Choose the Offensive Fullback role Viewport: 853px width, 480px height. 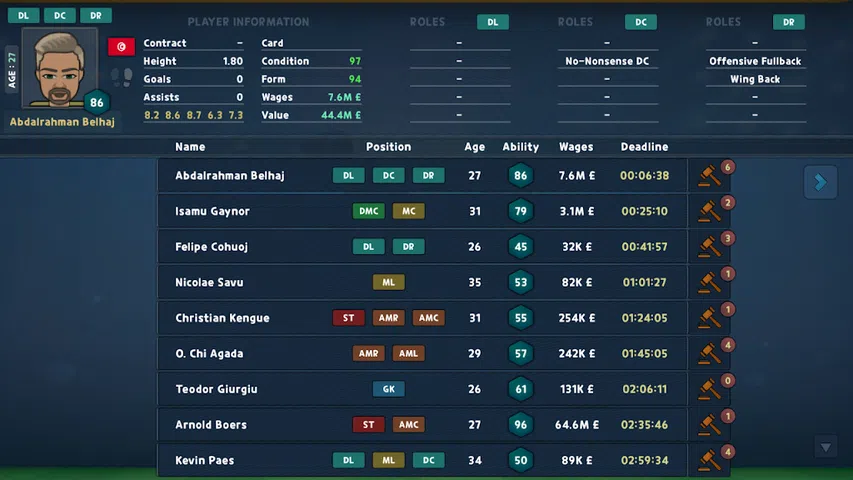tap(755, 62)
